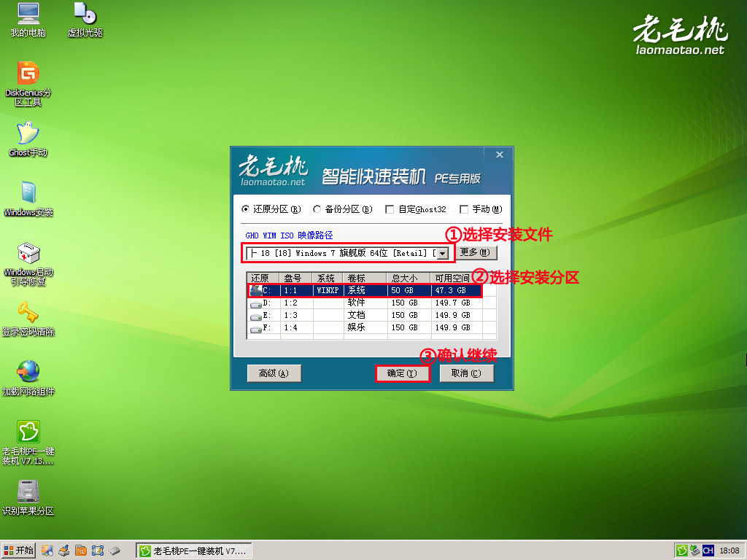Select the 还原分区(R) radio button
This screenshot has height=560, width=747.
click(271, 209)
